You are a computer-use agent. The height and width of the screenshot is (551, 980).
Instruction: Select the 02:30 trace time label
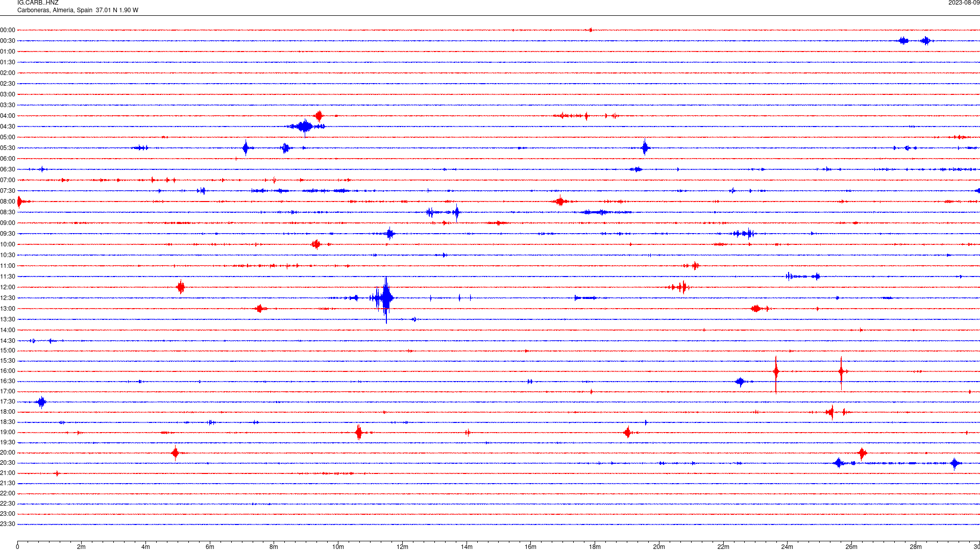[x=8, y=84]
